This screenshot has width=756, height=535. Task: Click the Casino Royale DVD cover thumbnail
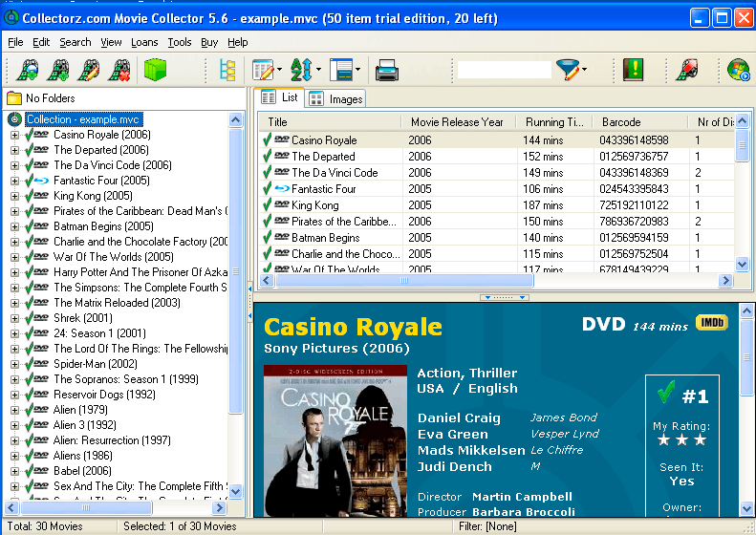pos(335,441)
